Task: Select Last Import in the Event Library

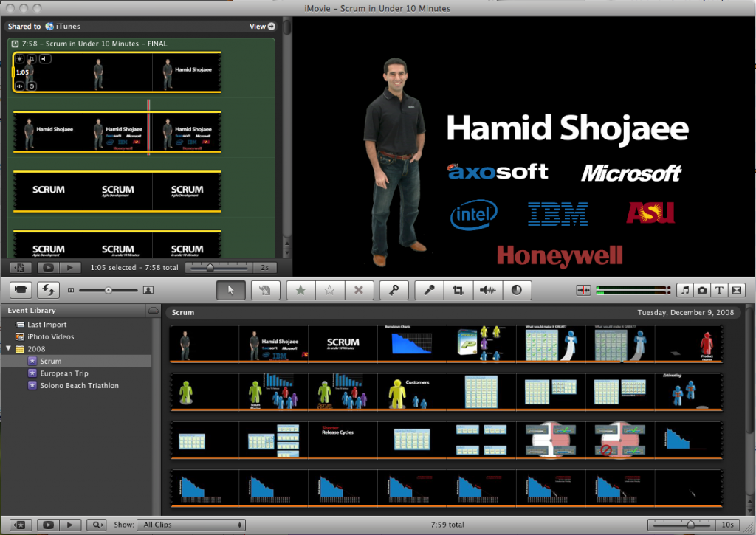Action: coord(47,325)
